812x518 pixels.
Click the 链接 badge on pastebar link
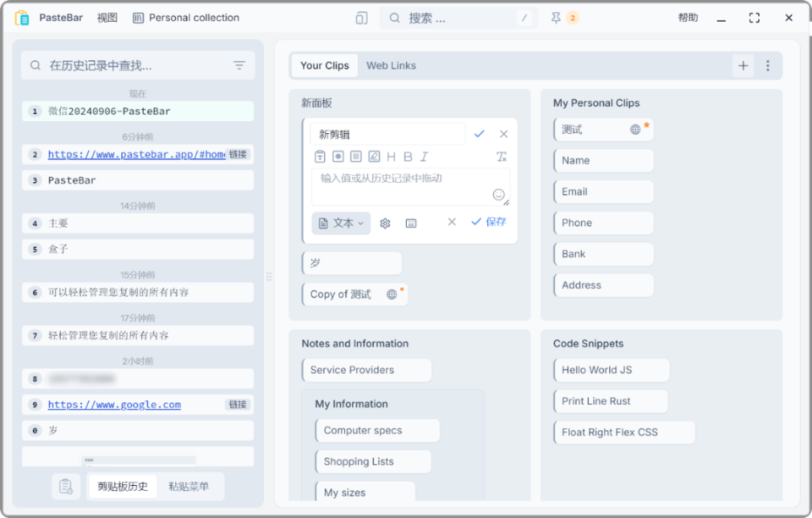tap(239, 154)
